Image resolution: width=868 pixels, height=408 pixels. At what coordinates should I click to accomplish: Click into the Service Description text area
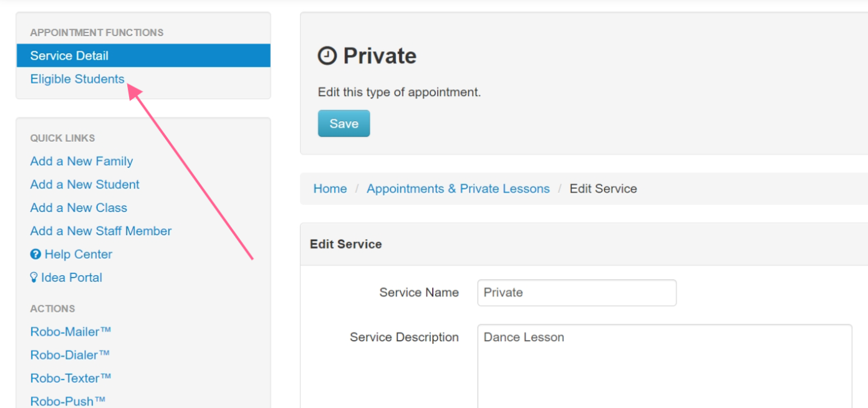665,366
